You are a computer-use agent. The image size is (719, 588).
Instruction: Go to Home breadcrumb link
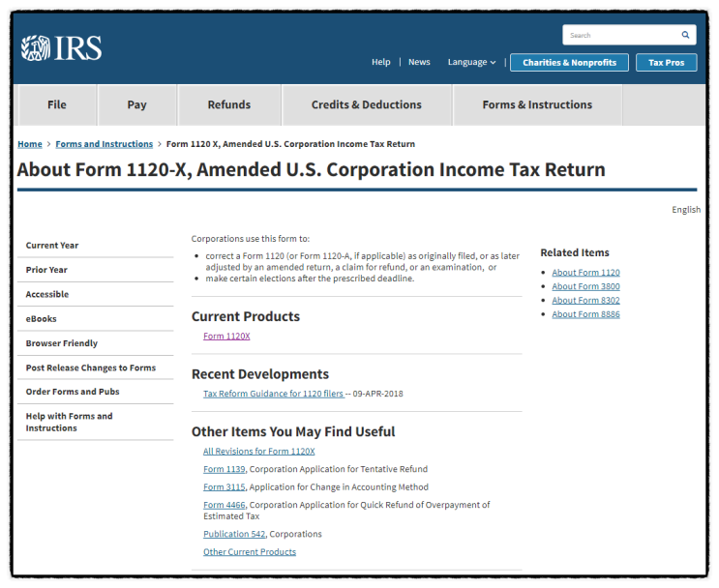(30, 144)
